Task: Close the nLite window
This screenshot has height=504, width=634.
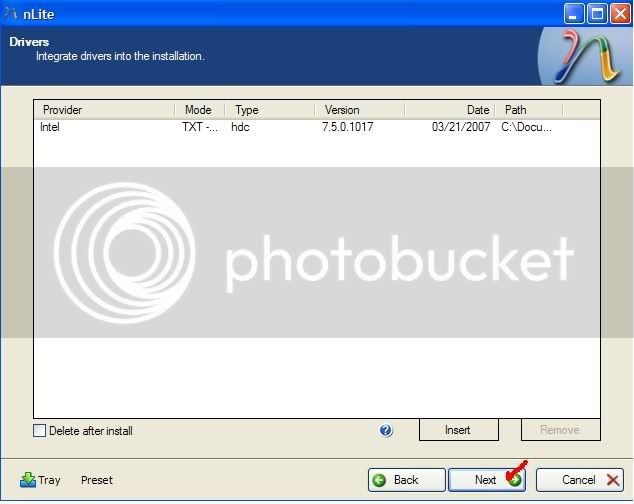Action: [x=620, y=14]
